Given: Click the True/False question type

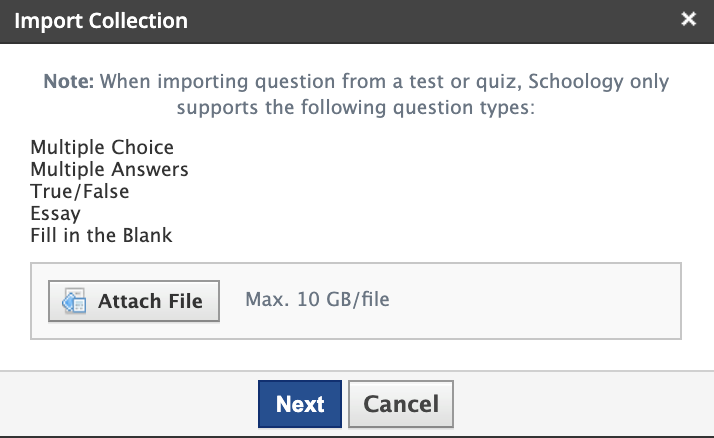Looking at the screenshot, I should coord(80,191).
